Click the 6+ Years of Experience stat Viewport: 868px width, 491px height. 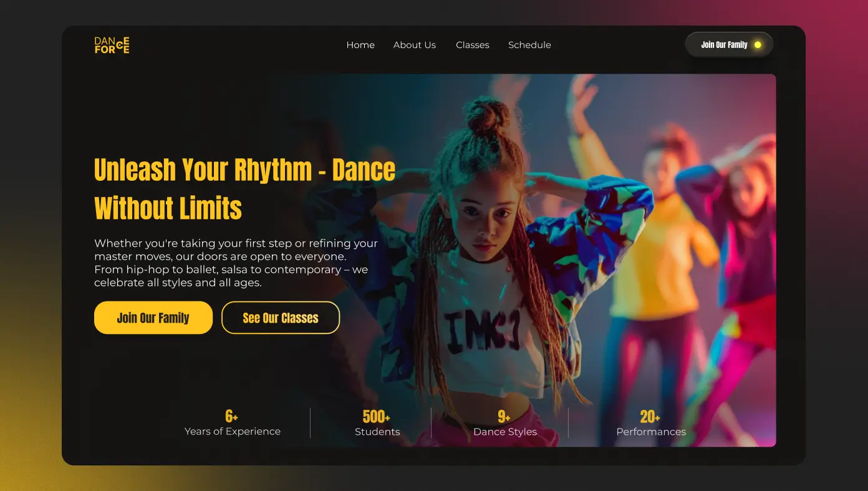coord(232,422)
